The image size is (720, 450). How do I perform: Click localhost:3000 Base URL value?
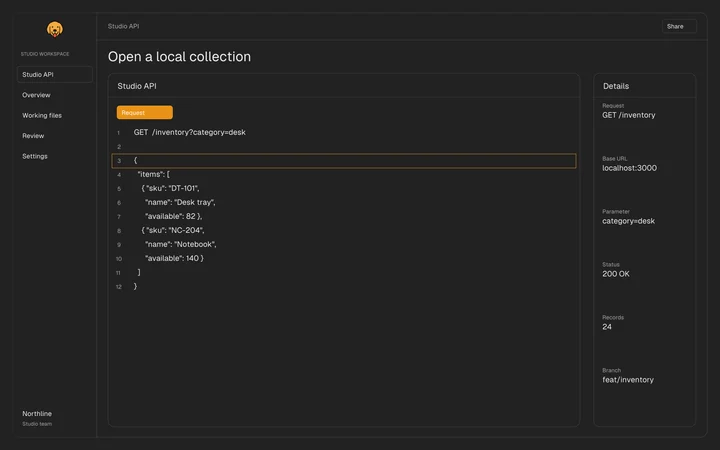click(x=629, y=168)
